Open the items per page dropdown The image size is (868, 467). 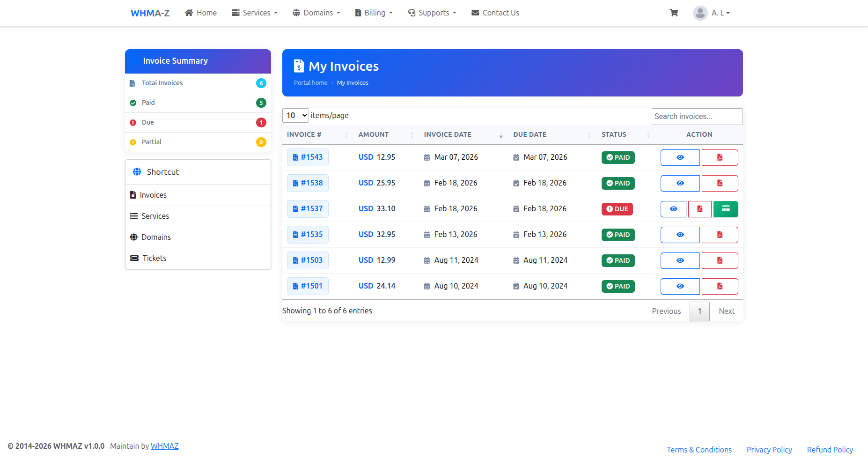[295, 115]
